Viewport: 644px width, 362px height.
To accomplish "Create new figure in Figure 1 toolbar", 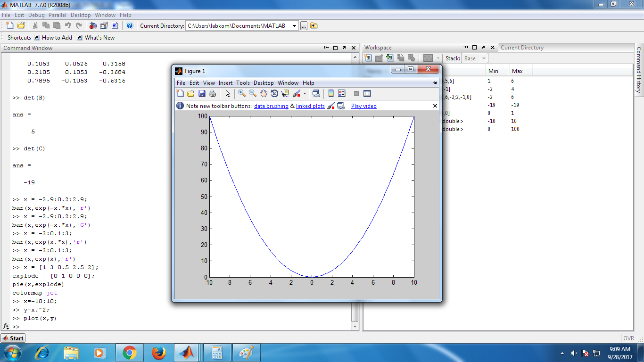I will click(x=180, y=93).
